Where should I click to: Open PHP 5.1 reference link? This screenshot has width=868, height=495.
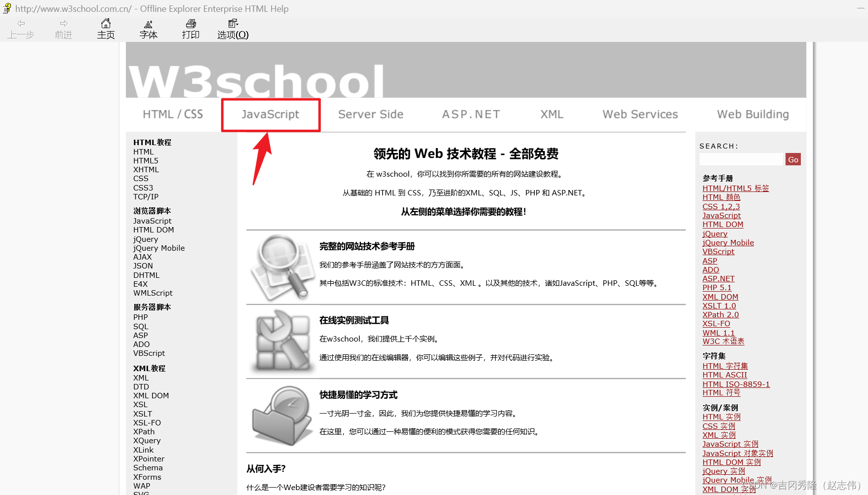[717, 288]
